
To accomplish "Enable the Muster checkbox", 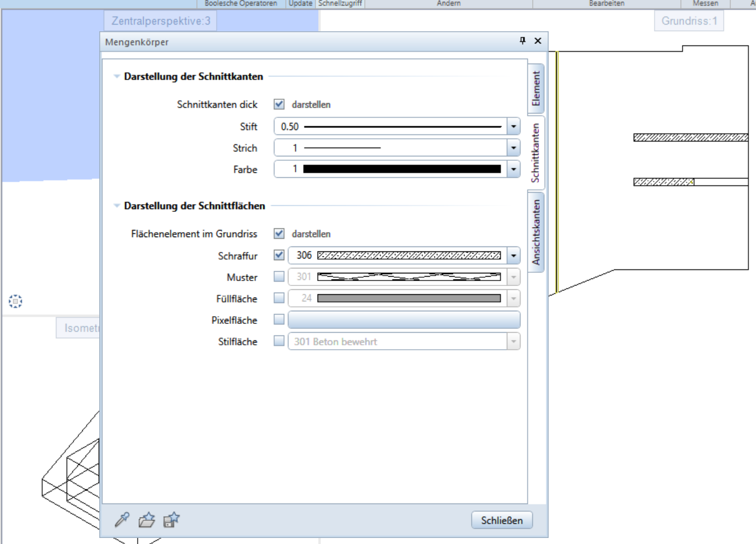I will (x=279, y=277).
